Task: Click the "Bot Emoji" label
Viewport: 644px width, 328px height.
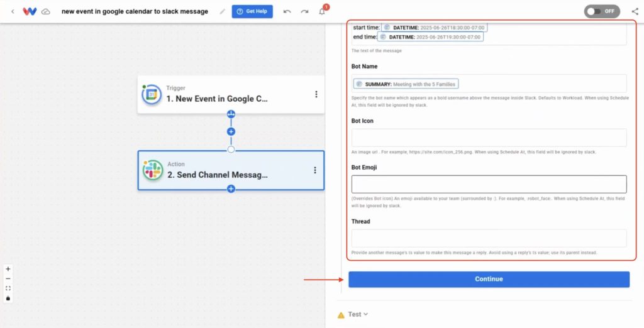Action: [x=364, y=168]
